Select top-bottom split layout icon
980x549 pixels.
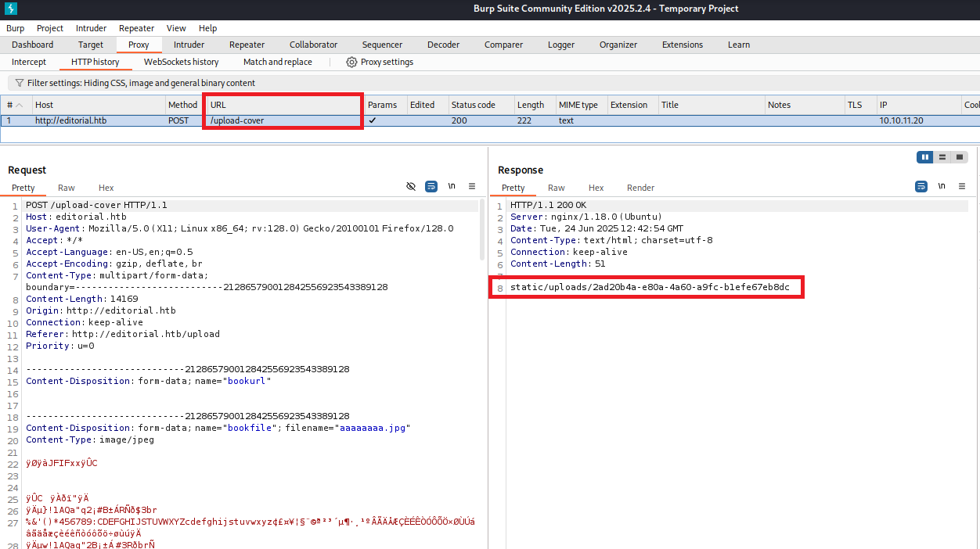coord(942,157)
